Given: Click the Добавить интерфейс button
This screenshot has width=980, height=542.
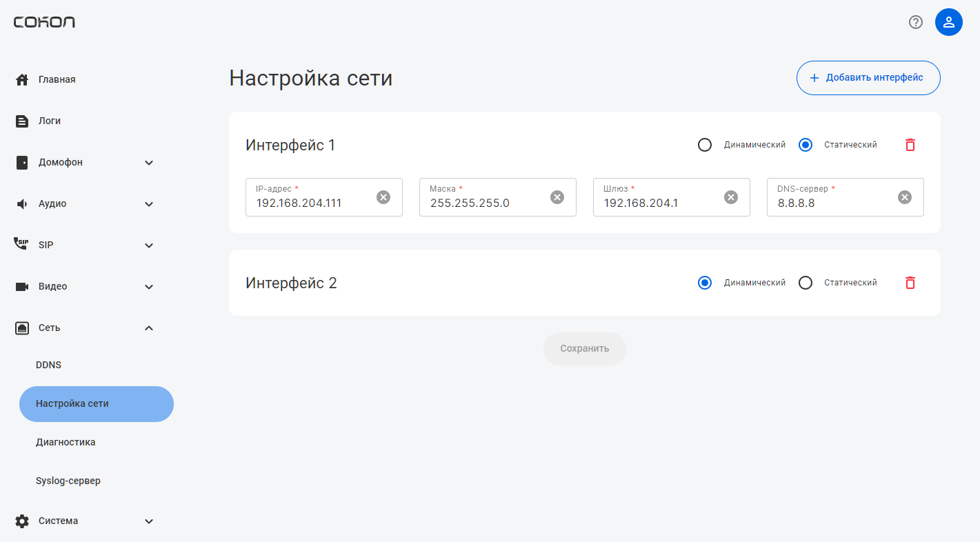Looking at the screenshot, I should point(868,78).
